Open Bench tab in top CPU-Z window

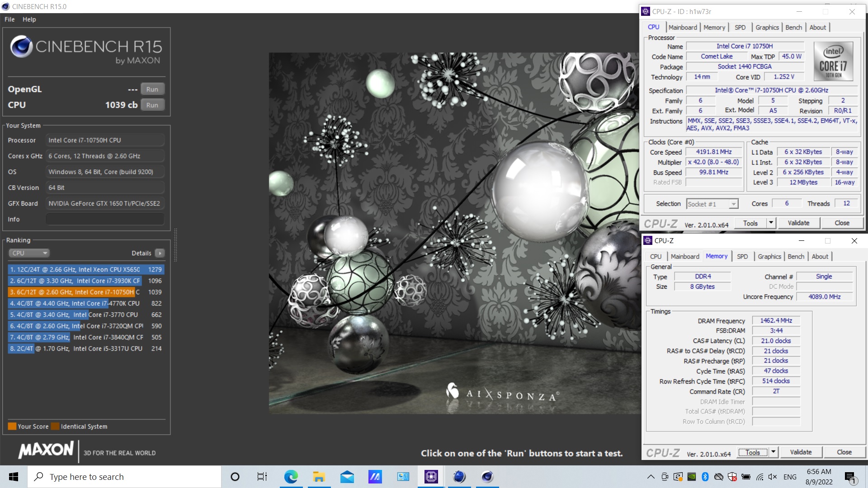793,27
